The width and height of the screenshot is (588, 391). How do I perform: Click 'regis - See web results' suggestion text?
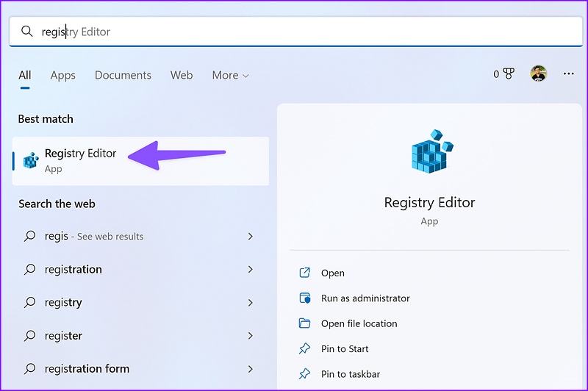pos(94,236)
